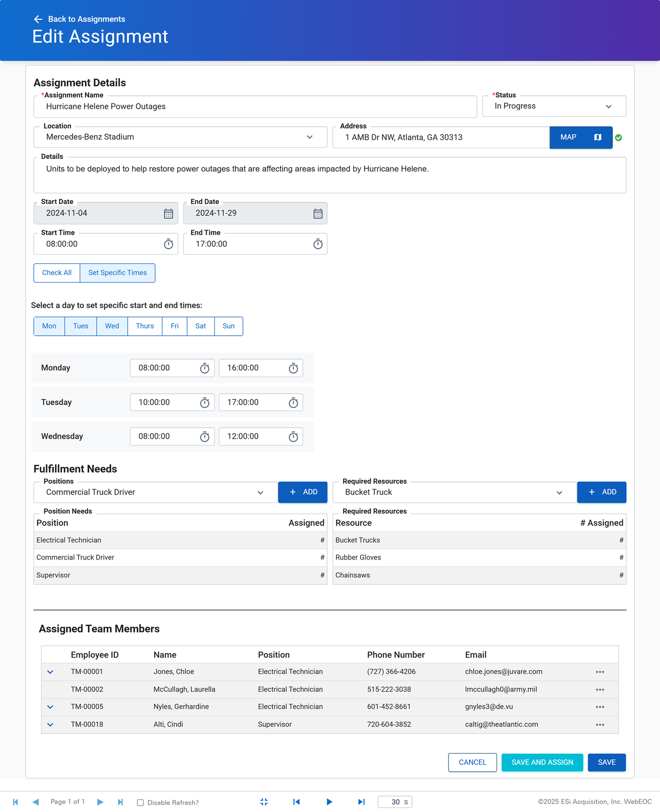This screenshot has width=660, height=812.
Task: Toggle the Thurs day button
Action: point(145,326)
